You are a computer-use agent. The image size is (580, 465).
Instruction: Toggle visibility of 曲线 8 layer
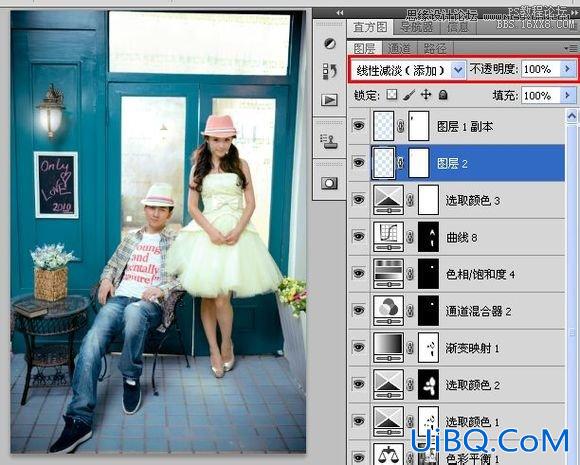coord(358,236)
